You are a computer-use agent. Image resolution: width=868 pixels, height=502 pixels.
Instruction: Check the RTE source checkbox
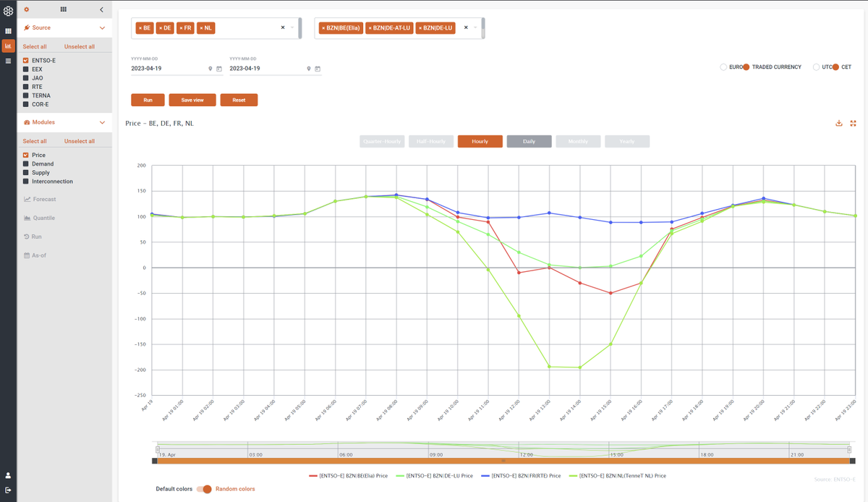(26, 87)
